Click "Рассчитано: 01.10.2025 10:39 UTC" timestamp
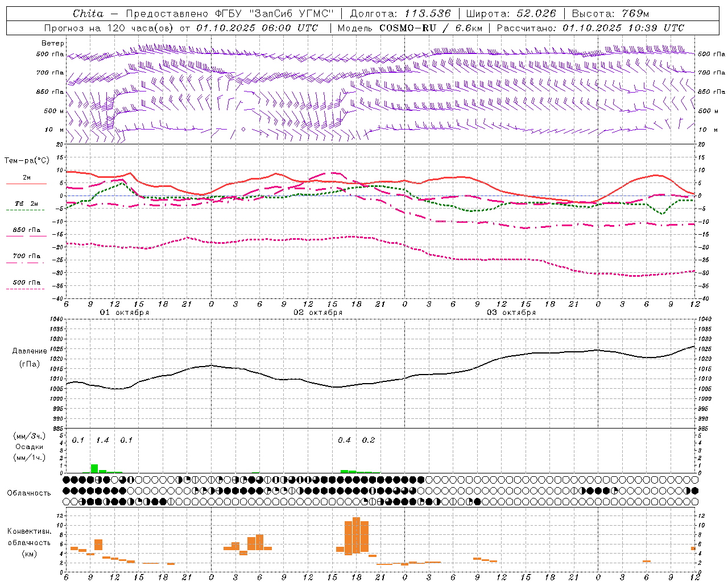Screen dimensions: 728x582 click(x=590, y=27)
